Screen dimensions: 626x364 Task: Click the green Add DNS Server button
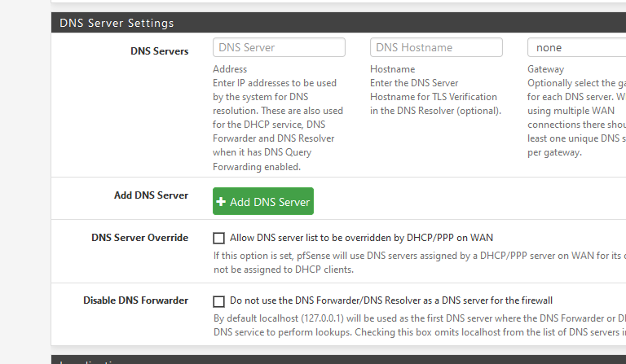point(263,201)
